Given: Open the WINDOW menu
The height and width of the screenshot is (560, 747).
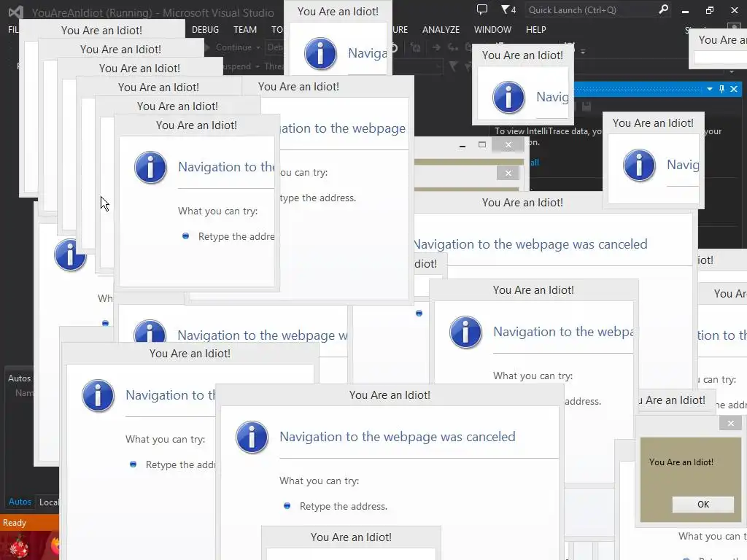Looking at the screenshot, I should pyautogui.click(x=492, y=29).
